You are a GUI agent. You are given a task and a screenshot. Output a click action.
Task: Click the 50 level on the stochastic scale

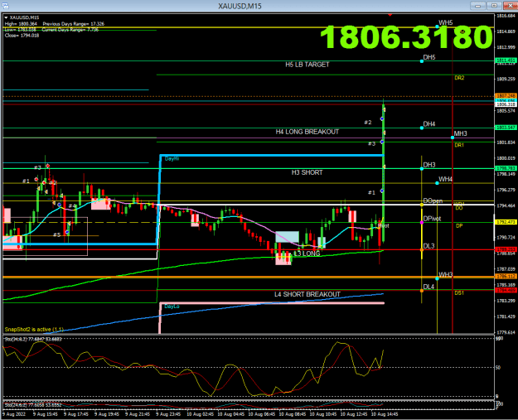coord(498,368)
